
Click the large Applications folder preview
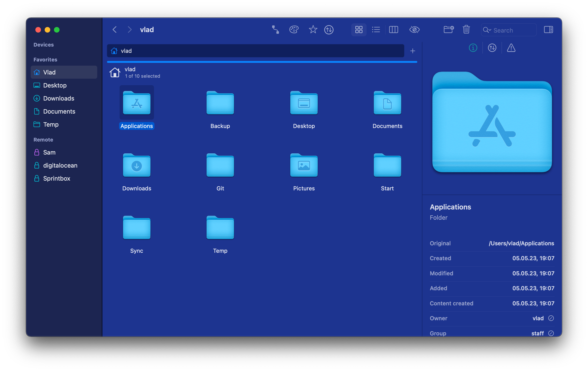tap(492, 122)
